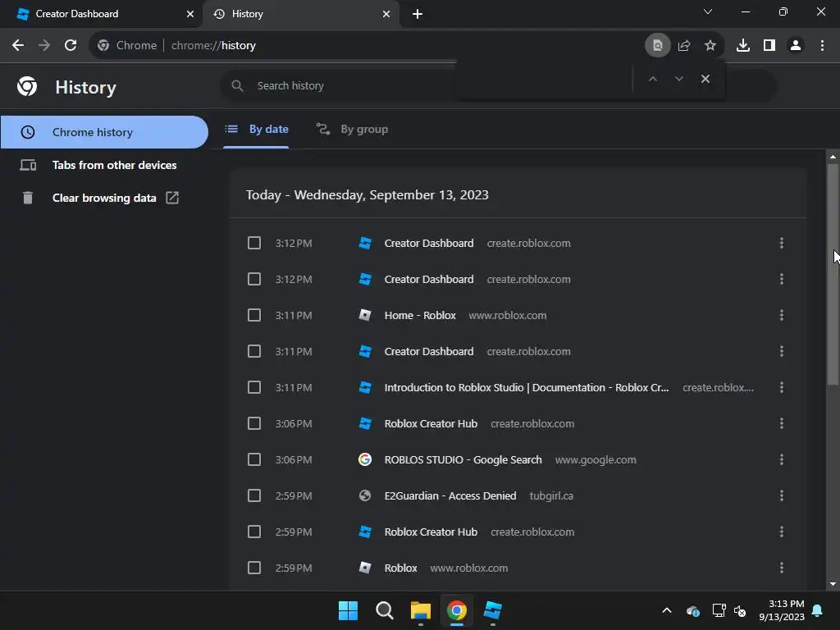Close the find bar
This screenshot has height=630, width=840.
tap(705, 79)
